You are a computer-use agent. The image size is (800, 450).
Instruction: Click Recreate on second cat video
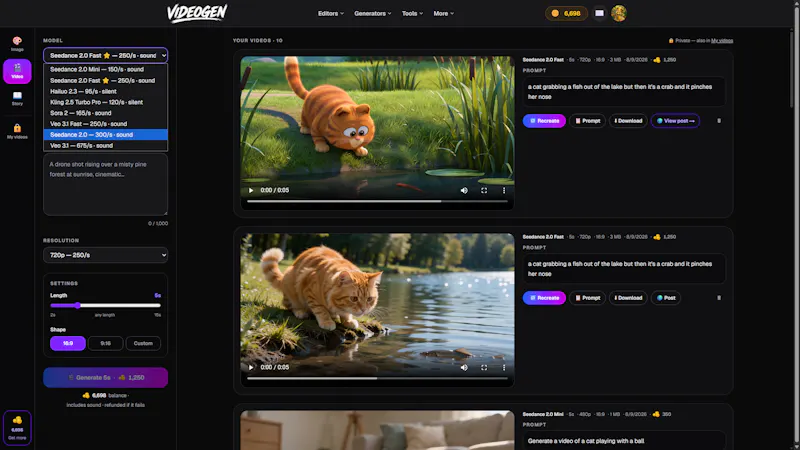544,298
